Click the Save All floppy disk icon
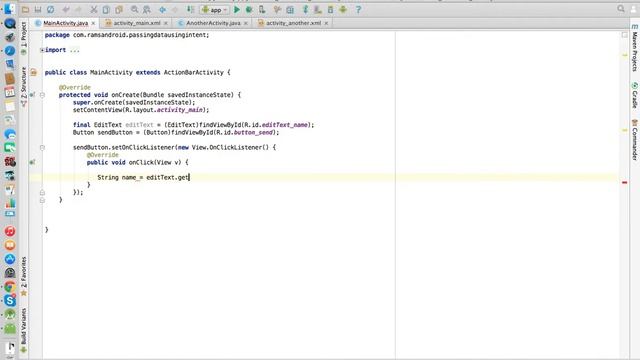 (38, 9)
